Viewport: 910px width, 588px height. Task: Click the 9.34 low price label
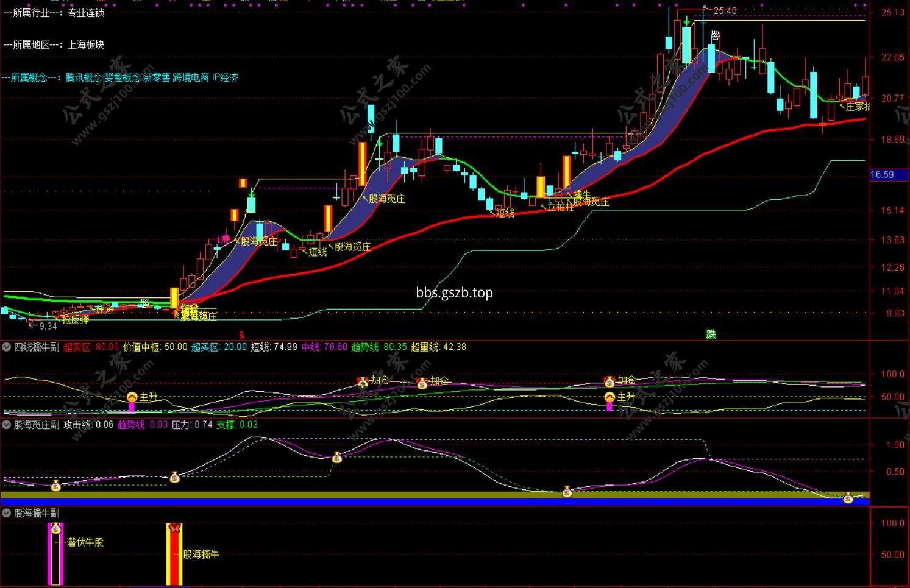(x=48, y=327)
